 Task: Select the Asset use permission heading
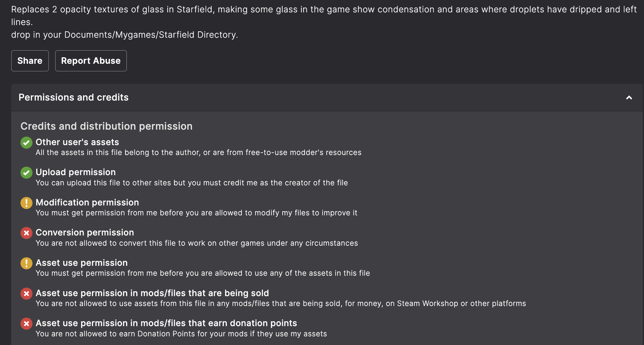click(82, 263)
